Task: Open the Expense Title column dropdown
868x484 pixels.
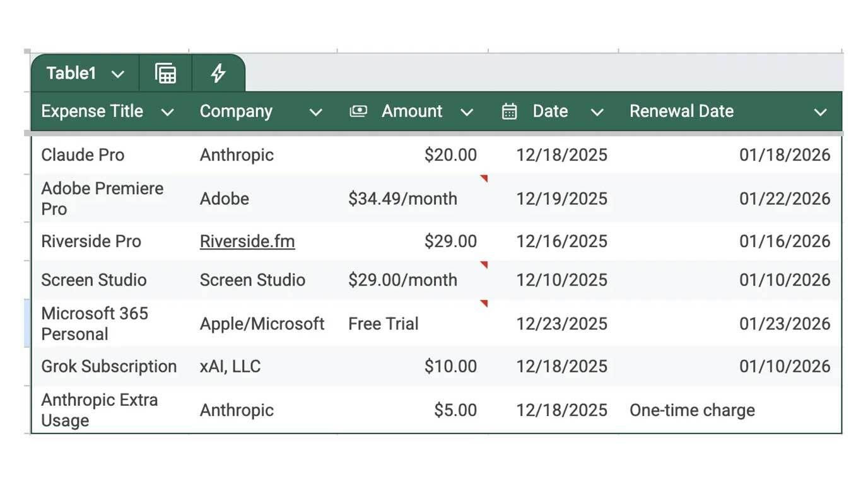Action: coord(168,111)
